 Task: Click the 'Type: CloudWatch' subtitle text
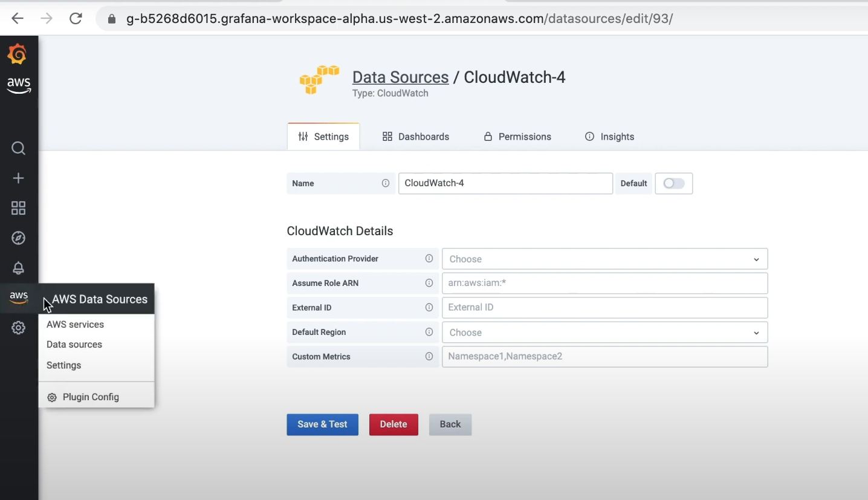click(x=390, y=93)
